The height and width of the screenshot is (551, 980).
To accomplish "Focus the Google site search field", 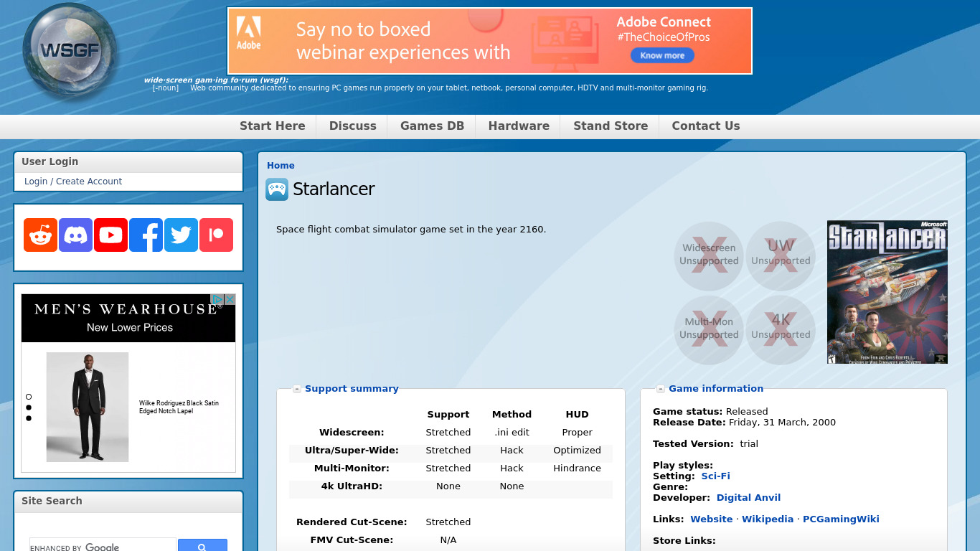I will [103, 547].
